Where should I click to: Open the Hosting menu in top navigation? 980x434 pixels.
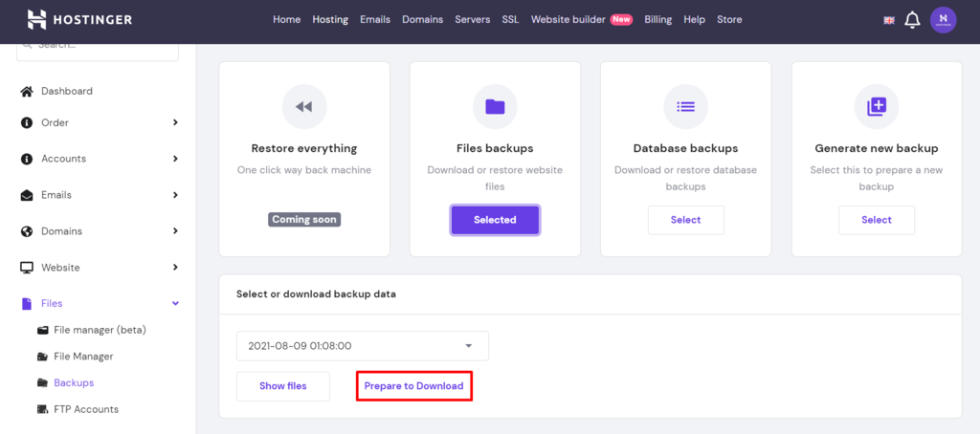click(330, 19)
